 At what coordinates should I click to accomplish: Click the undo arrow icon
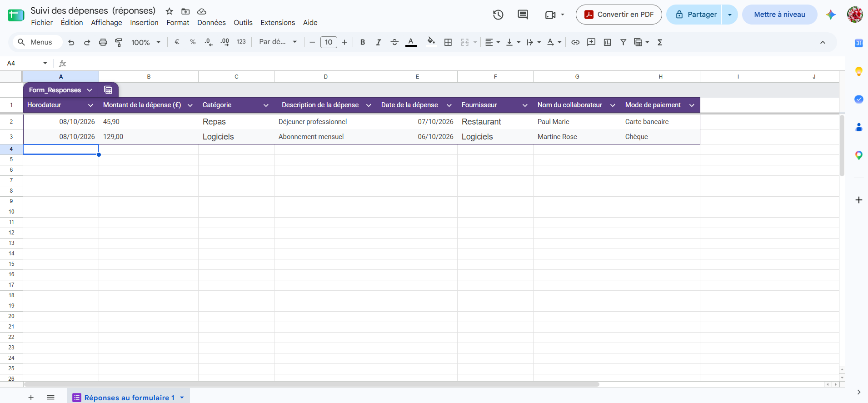pyautogui.click(x=71, y=42)
